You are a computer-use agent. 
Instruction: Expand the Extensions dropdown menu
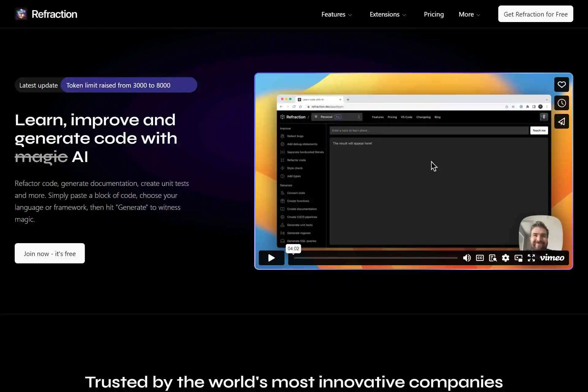(x=388, y=14)
